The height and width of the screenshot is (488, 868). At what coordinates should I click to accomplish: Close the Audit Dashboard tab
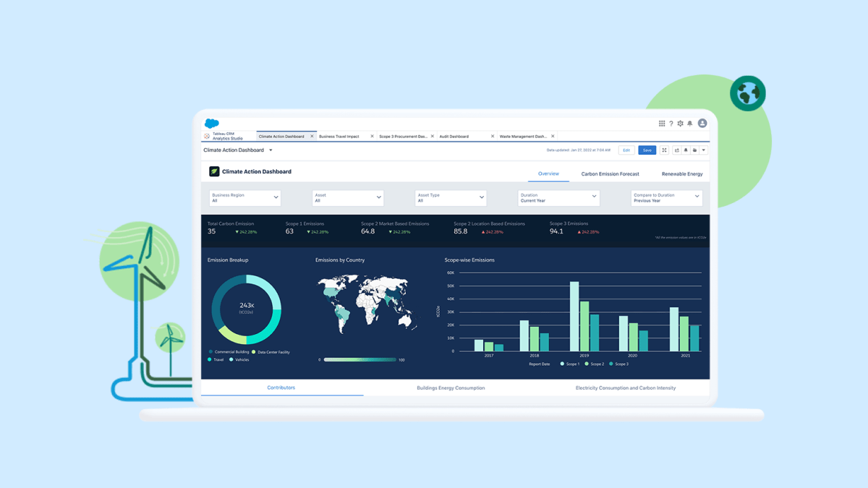(493, 136)
